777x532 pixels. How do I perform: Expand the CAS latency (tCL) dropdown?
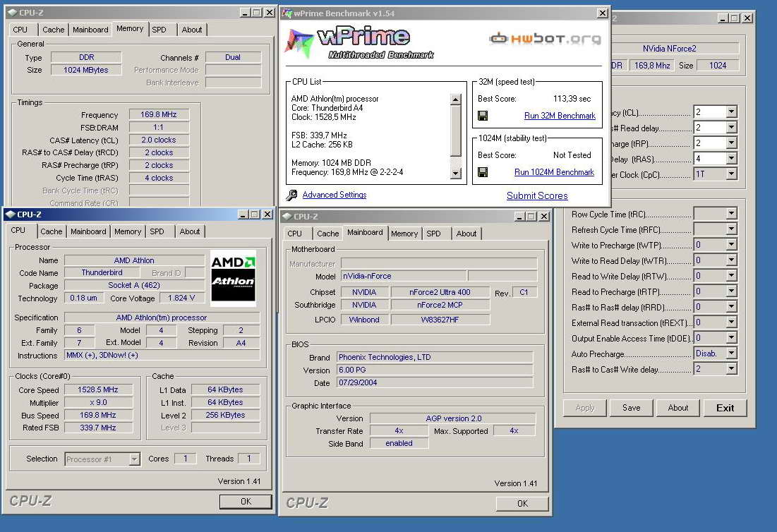[x=731, y=112]
